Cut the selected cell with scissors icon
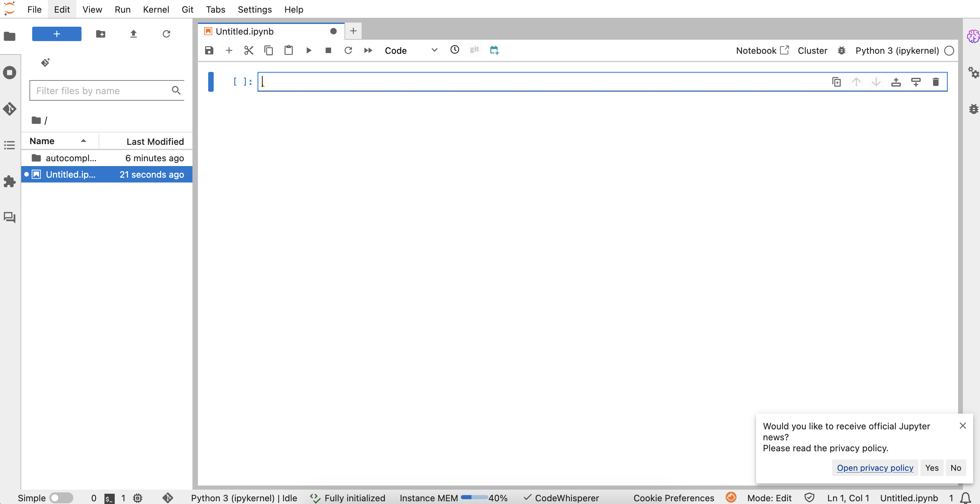This screenshot has width=980, height=504. 249,50
